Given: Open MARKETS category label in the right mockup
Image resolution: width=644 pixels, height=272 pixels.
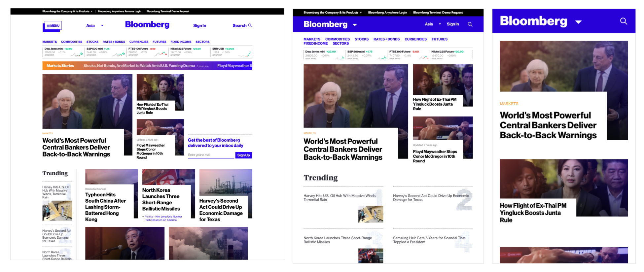Looking at the screenshot, I should click(x=509, y=104).
